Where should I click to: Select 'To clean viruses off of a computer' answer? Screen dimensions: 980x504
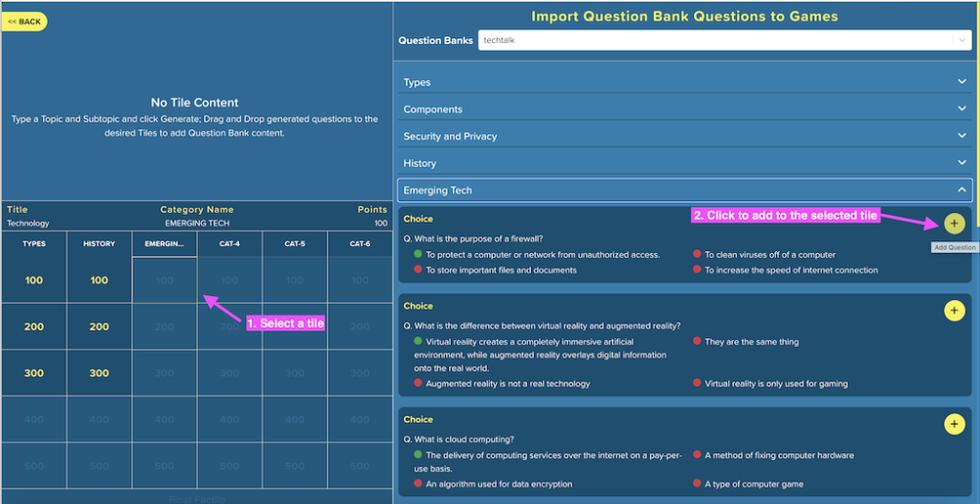pyautogui.click(x=769, y=255)
